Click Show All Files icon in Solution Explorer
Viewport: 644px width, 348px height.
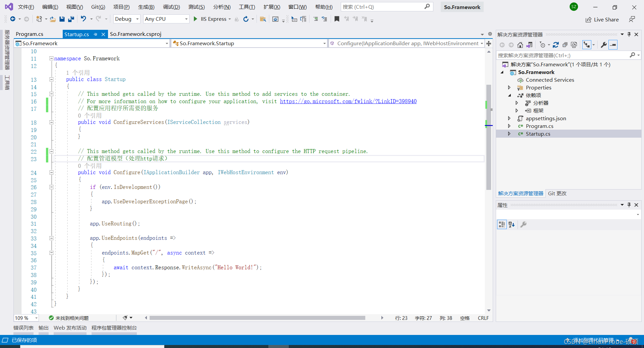click(574, 45)
